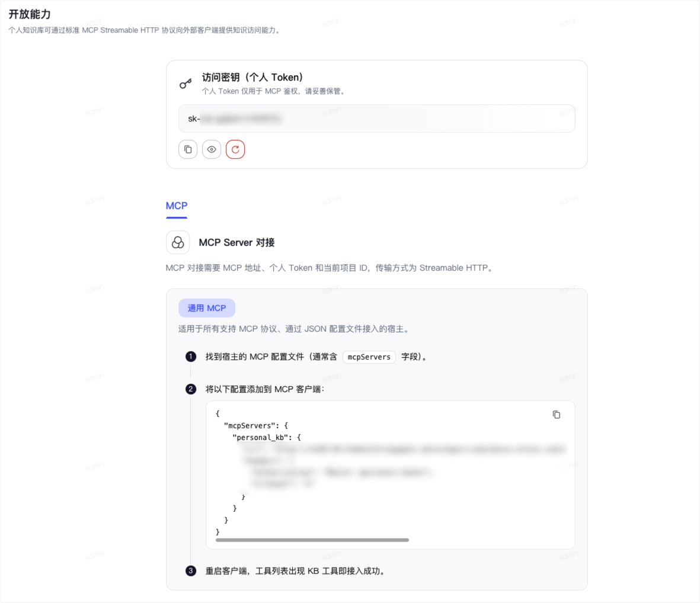Click the 开放能力 page title

click(x=30, y=14)
